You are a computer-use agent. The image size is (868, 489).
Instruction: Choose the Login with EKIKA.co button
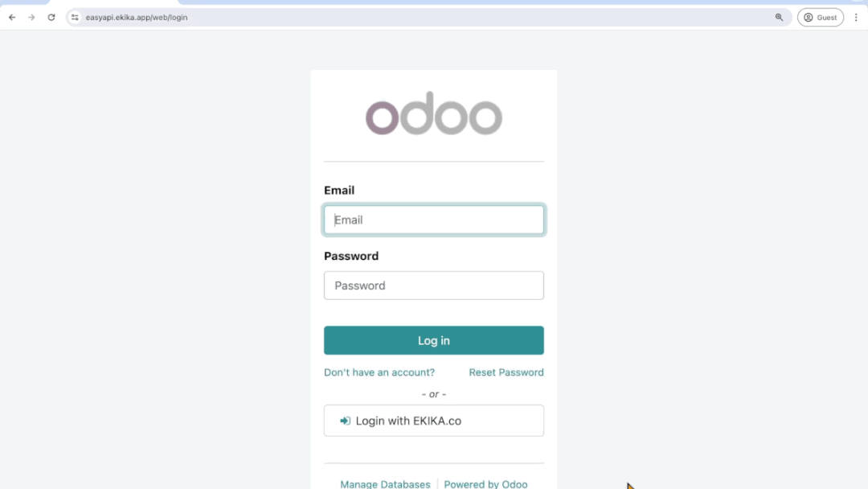click(434, 421)
